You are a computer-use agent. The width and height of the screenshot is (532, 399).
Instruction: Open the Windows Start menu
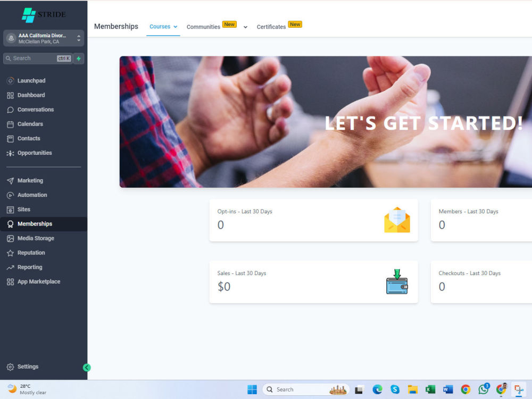coord(252,389)
